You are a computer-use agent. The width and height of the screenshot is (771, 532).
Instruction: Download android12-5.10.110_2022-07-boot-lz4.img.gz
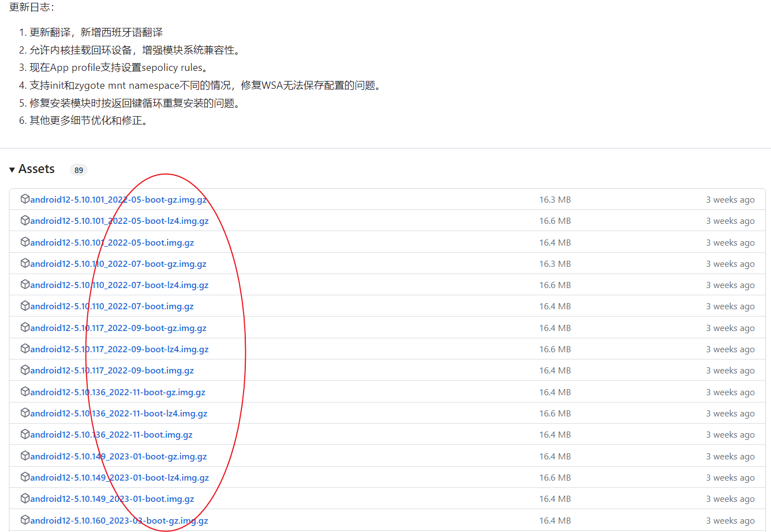119,285
